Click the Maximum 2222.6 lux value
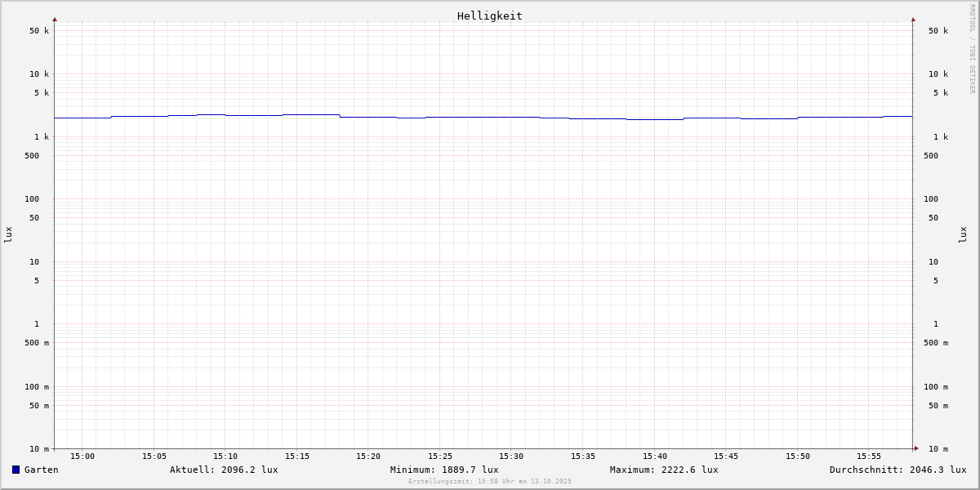980x490 pixels. point(664,470)
